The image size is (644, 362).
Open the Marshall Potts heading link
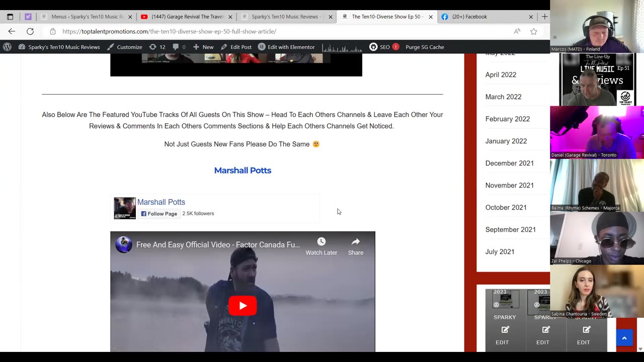[243, 170]
